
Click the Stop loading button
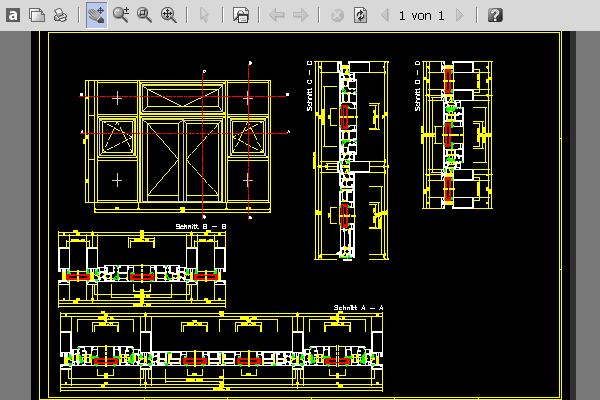pos(337,15)
